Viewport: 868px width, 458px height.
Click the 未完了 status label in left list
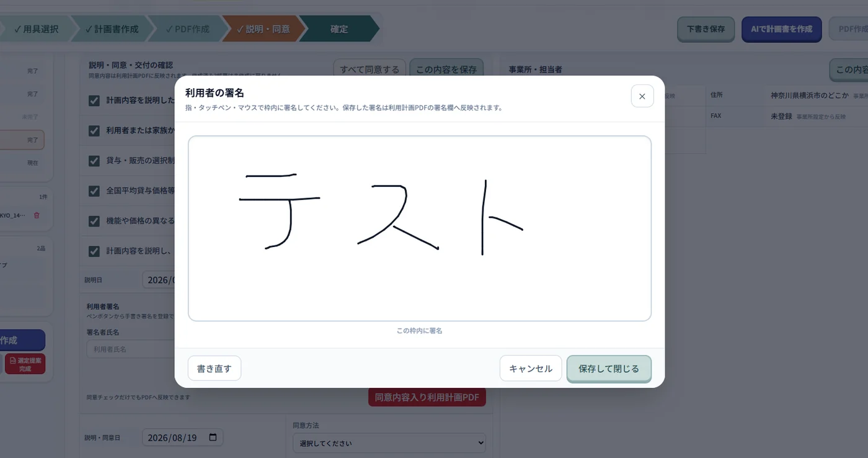pos(30,117)
